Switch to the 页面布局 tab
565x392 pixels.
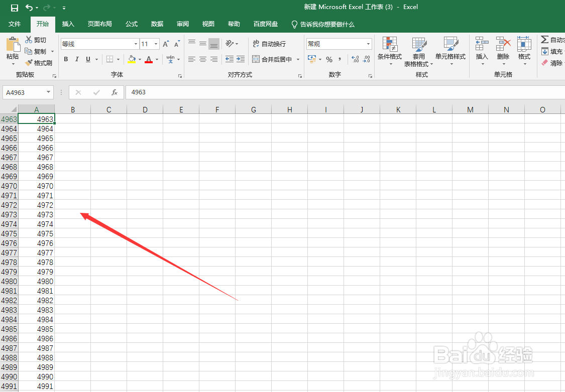coord(100,24)
